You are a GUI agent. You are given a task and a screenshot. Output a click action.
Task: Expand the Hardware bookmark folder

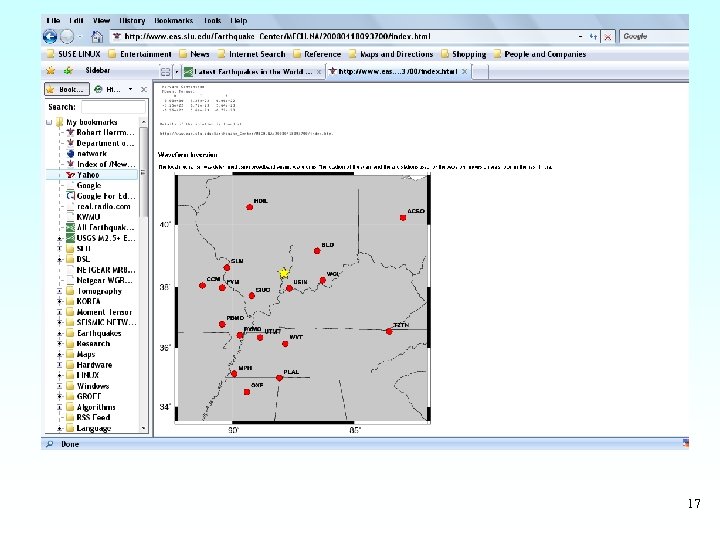[60, 365]
